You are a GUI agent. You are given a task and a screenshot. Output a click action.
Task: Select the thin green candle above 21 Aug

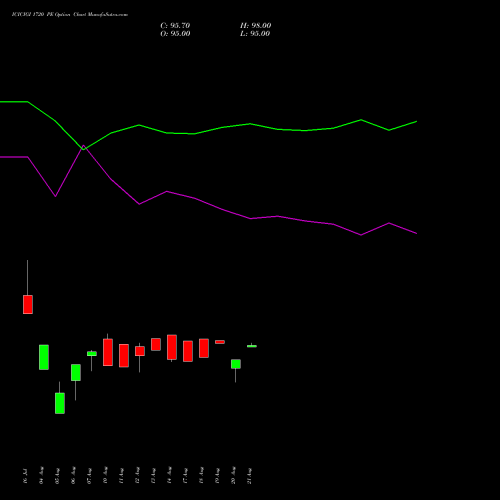pyautogui.click(x=252, y=346)
